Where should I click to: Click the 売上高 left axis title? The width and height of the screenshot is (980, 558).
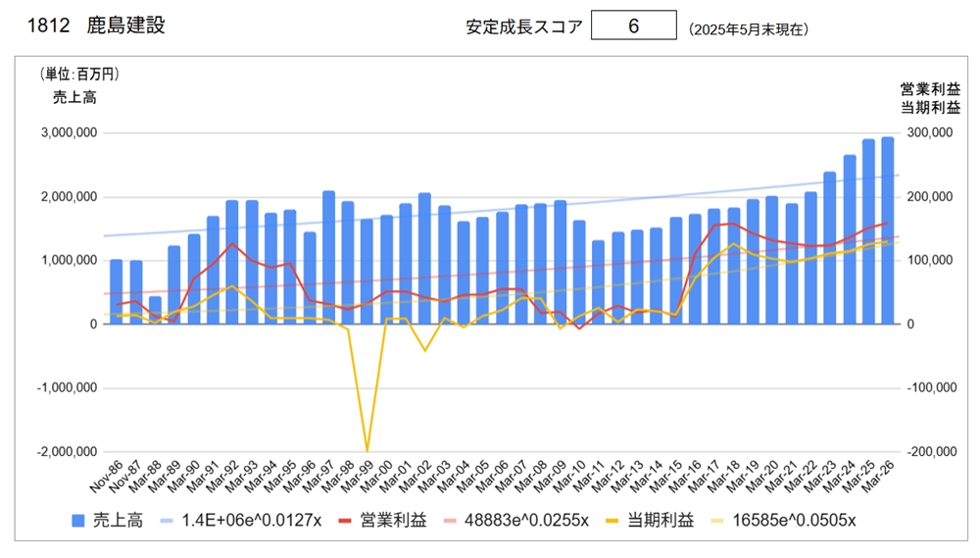click(74, 97)
